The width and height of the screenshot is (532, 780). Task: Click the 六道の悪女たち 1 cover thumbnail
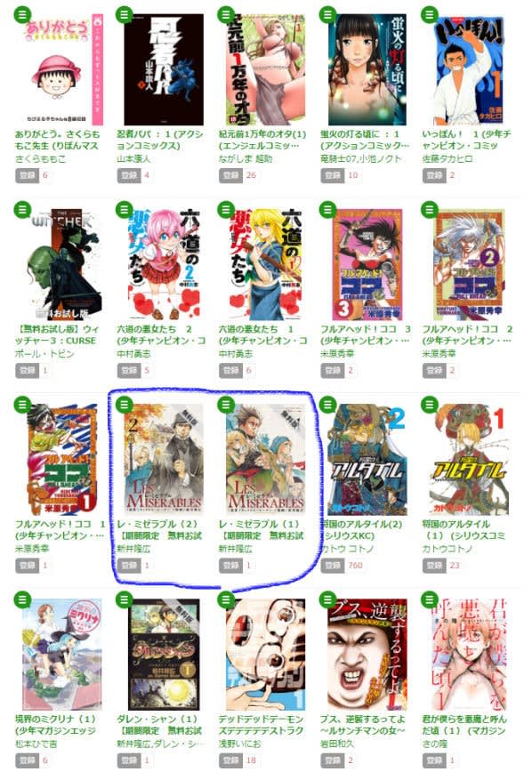click(x=265, y=264)
